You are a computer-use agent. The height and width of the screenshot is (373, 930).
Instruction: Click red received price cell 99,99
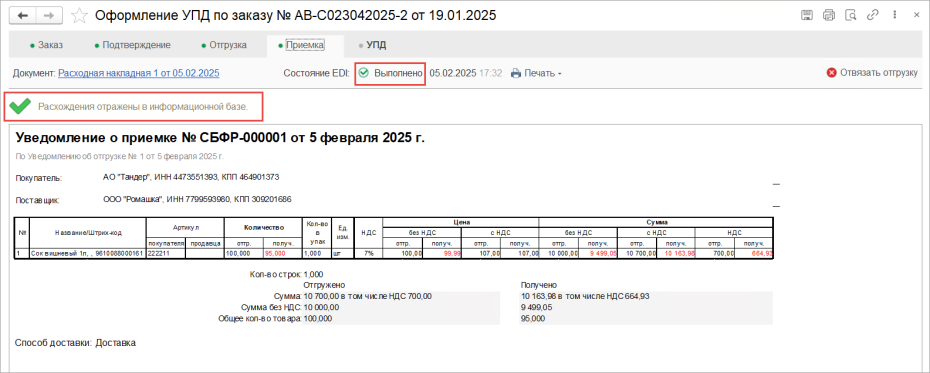(441, 253)
